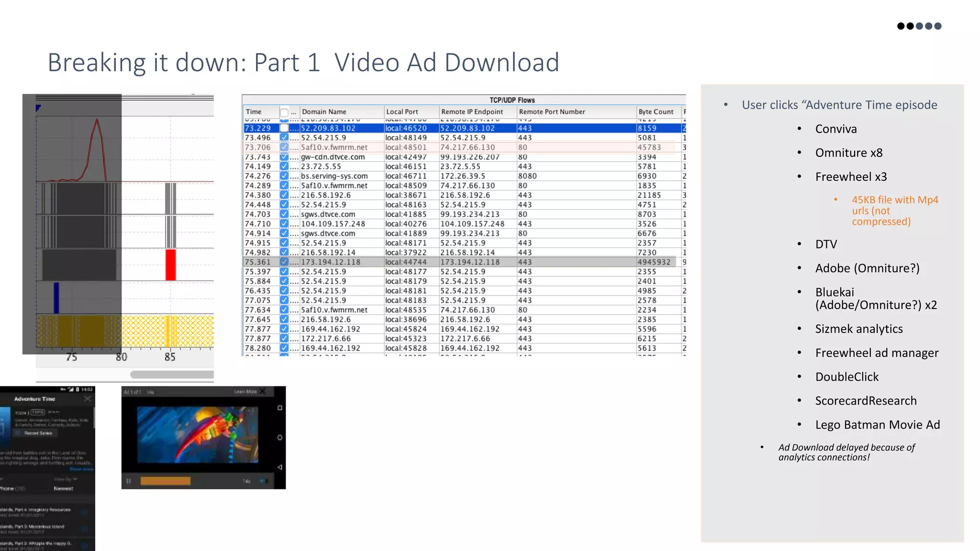The width and height of the screenshot is (980, 551).
Task: Click the 80 tick on time axis
Action: (x=122, y=357)
